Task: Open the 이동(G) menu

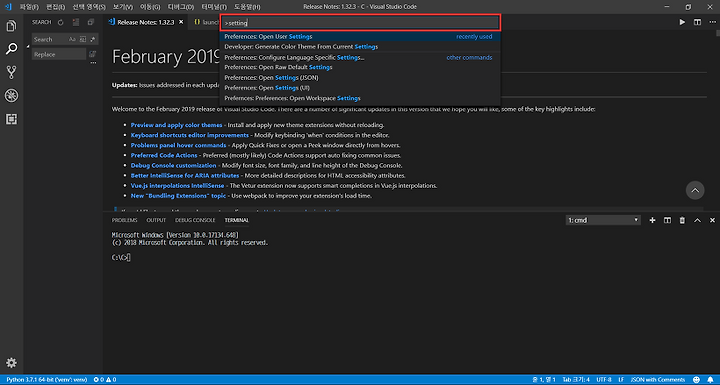Action: [x=150, y=7]
